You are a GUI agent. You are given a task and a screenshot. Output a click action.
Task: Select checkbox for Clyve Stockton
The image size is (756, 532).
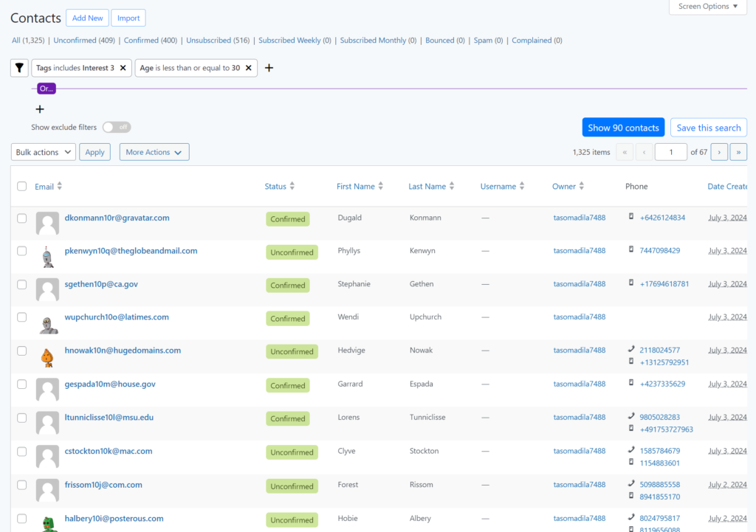[x=21, y=452]
